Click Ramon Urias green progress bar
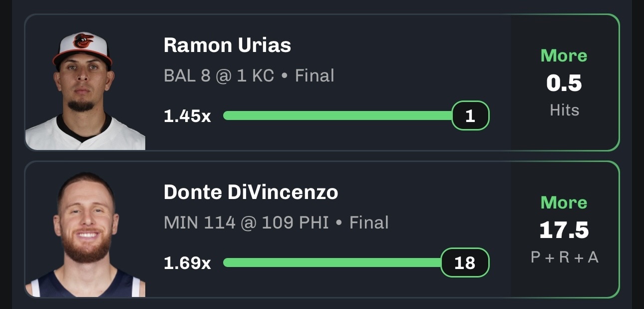The image size is (644, 309). click(x=338, y=116)
